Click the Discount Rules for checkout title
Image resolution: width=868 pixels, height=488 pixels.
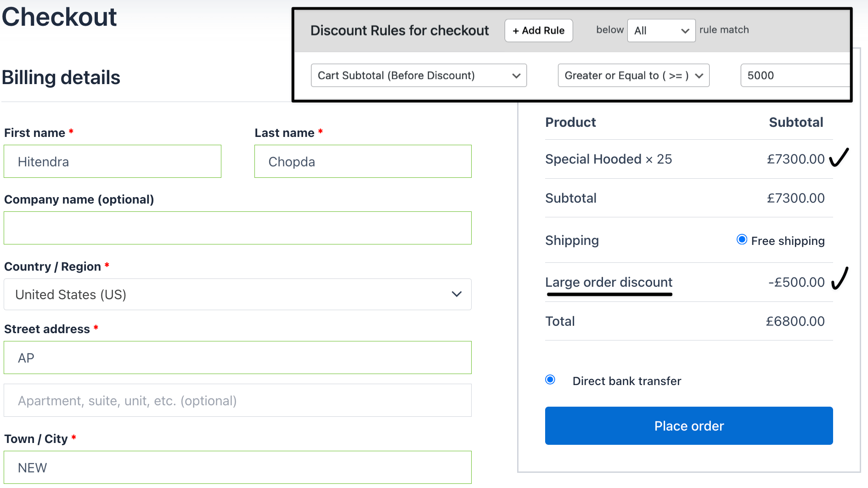(x=399, y=30)
